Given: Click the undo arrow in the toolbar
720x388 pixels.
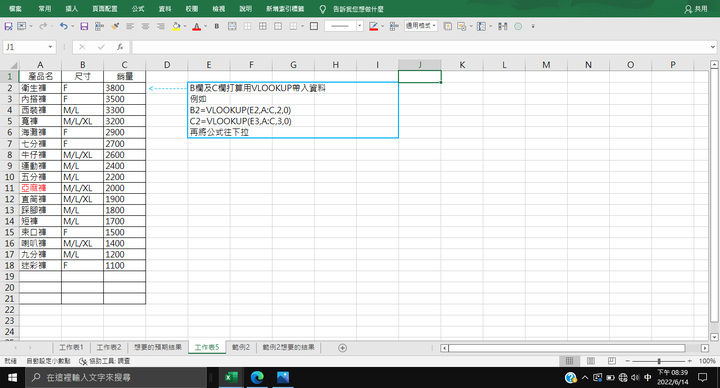Looking at the screenshot, I should coord(63,26).
